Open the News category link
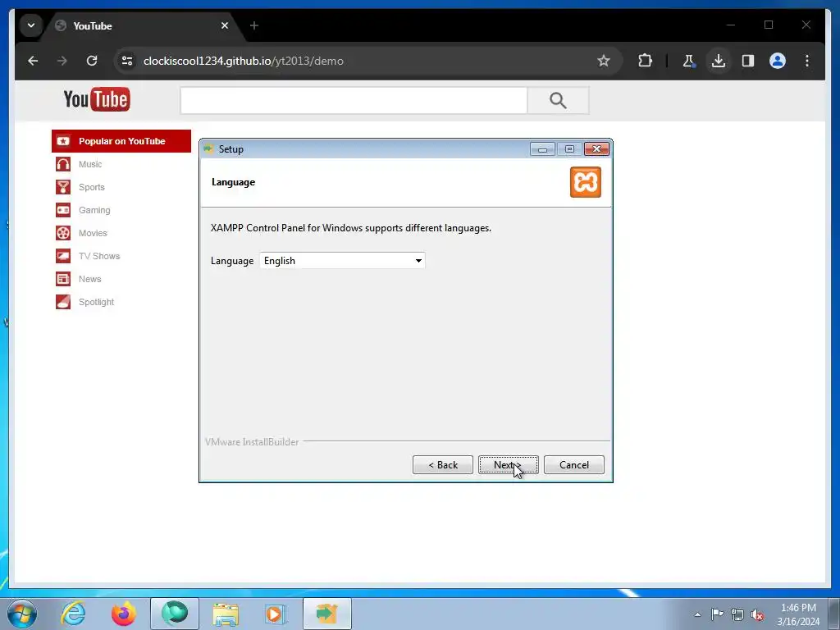840x630 pixels. (89, 280)
